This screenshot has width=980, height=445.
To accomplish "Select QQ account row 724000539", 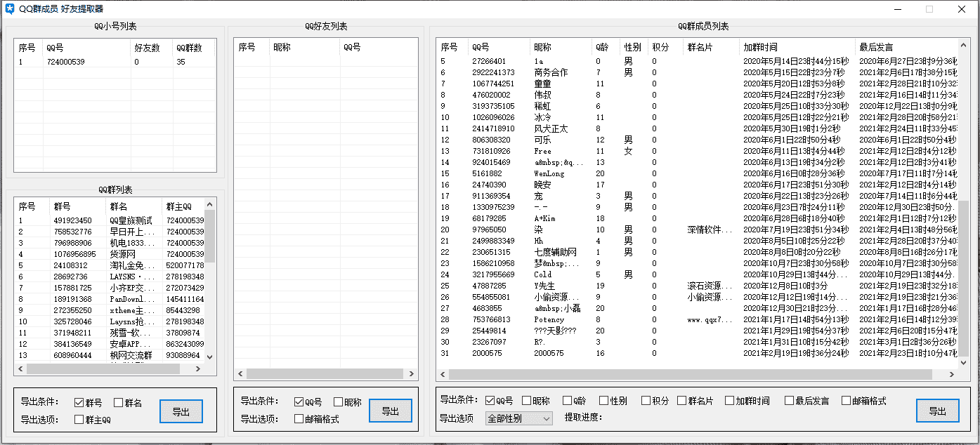I will 115,62.
